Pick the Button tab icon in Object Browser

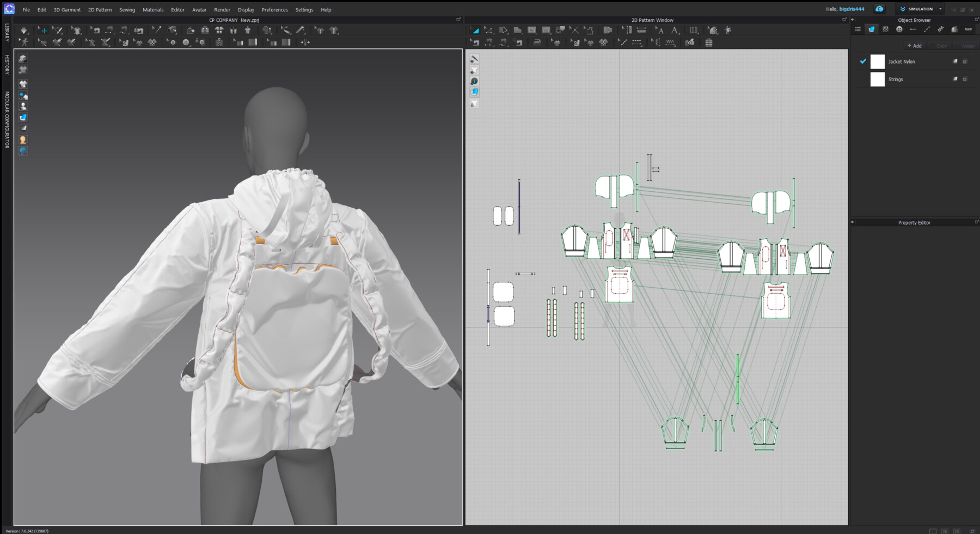pyautogui.click(x=899, y=29)
